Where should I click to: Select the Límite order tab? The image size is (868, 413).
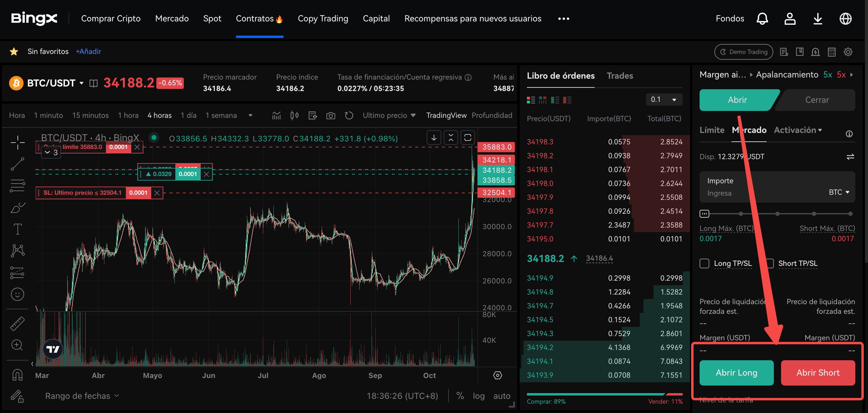coord(712,130)
